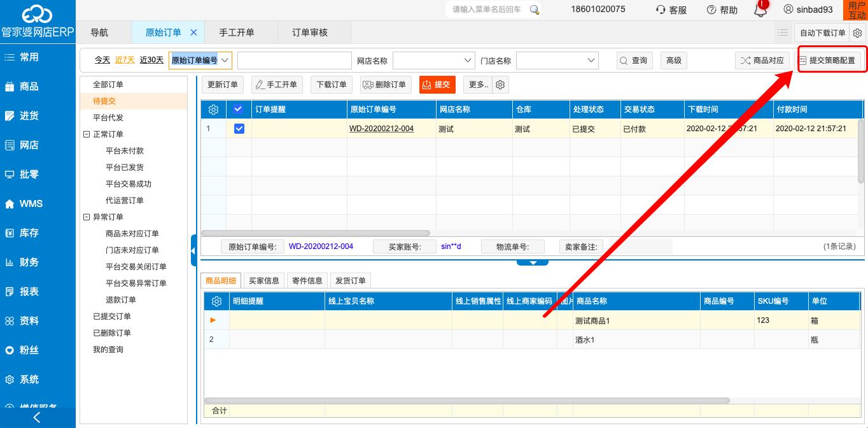This screenshot has width=868, height=428.
Task: Open the 发货订单 detail tab
Action: 351,281
